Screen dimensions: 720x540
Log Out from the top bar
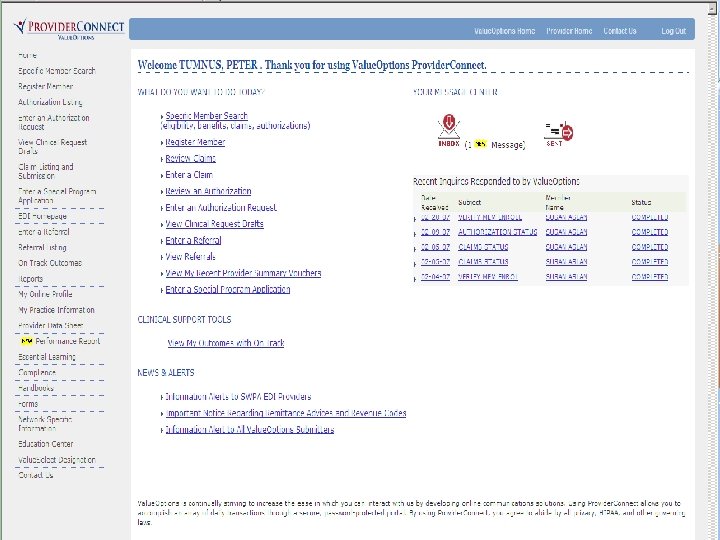point(674,31)
